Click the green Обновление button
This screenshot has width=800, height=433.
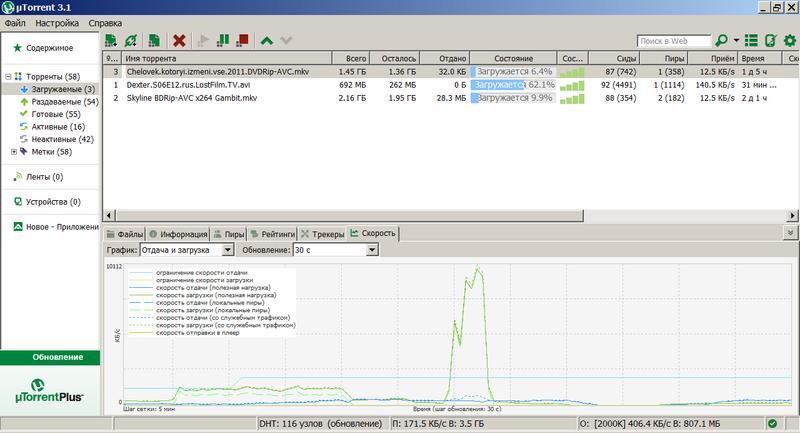[50, 357]
